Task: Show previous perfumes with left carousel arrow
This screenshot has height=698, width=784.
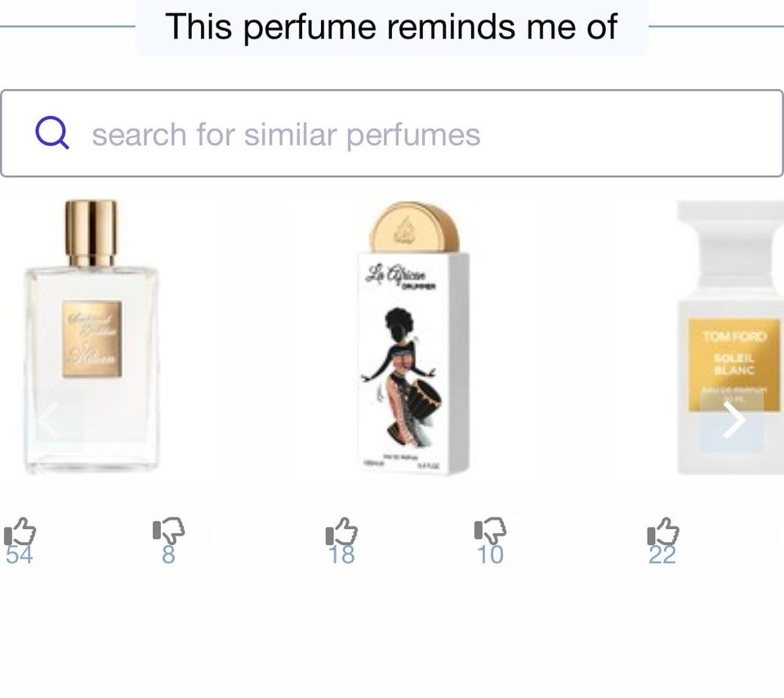Action: [48, 420]
